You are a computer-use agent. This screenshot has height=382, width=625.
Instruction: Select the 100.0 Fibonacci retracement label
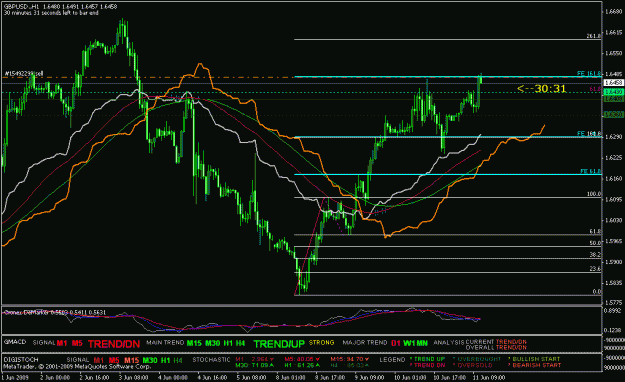click(594, 194)
